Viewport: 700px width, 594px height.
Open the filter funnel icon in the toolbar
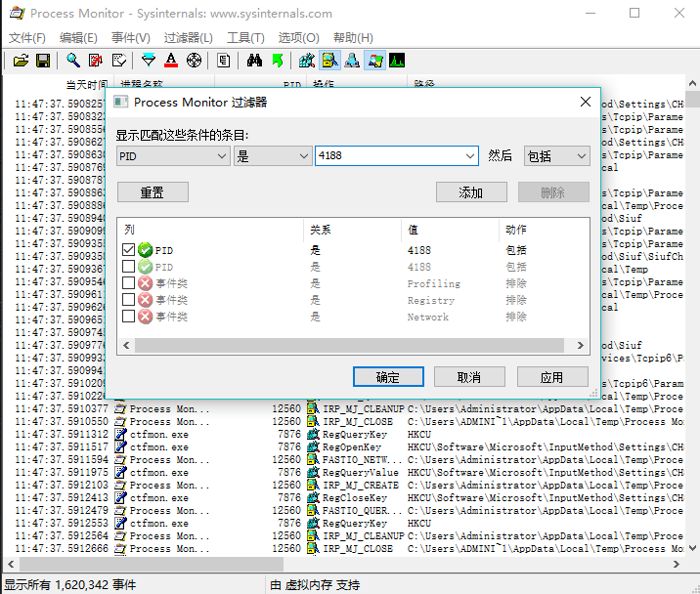[149, 61]
